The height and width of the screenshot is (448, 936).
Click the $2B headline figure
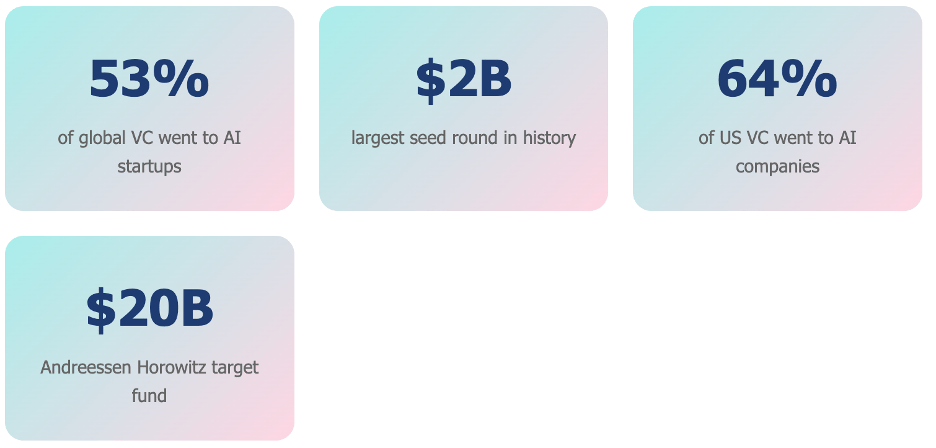pyautogui.click(x=463, y=80)
